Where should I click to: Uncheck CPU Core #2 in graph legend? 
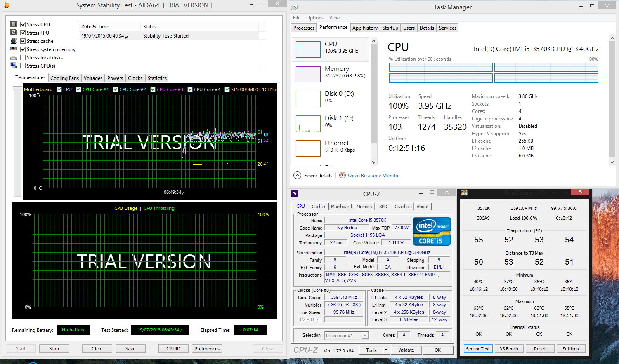coord(116,89)
